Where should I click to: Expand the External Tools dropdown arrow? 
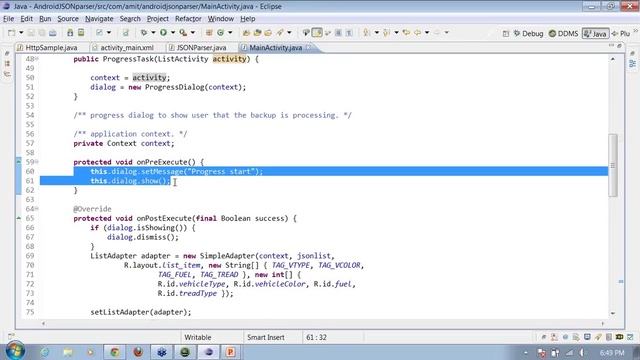coord(193,33)
